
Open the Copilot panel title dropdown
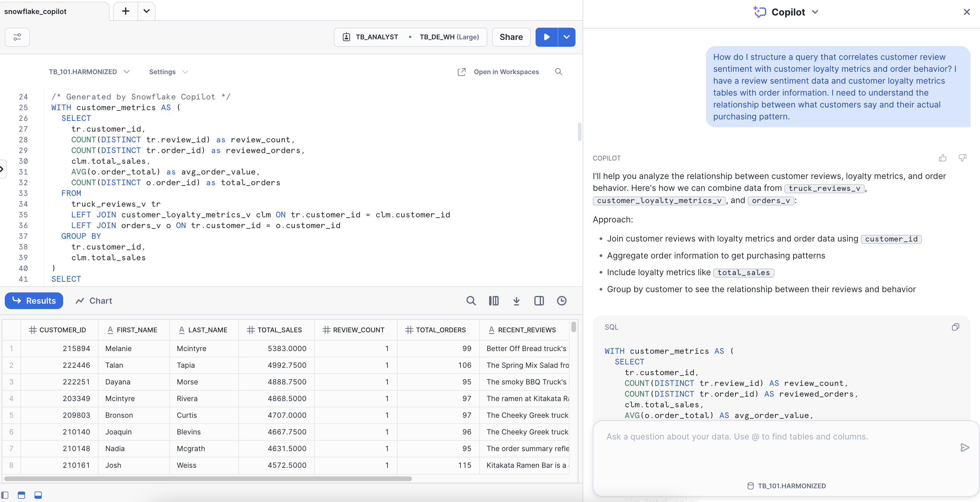click(815, 12)
